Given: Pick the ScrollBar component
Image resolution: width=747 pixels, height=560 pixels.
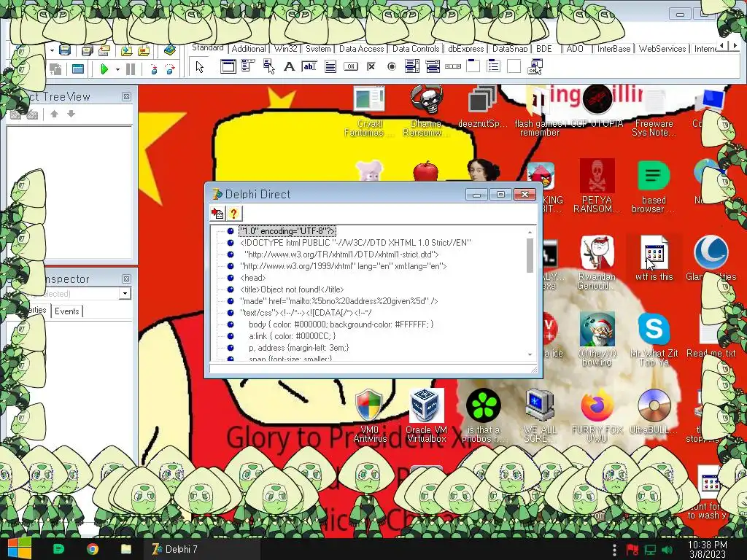Looking at the screenshot, I should click(x=453, y=66).
